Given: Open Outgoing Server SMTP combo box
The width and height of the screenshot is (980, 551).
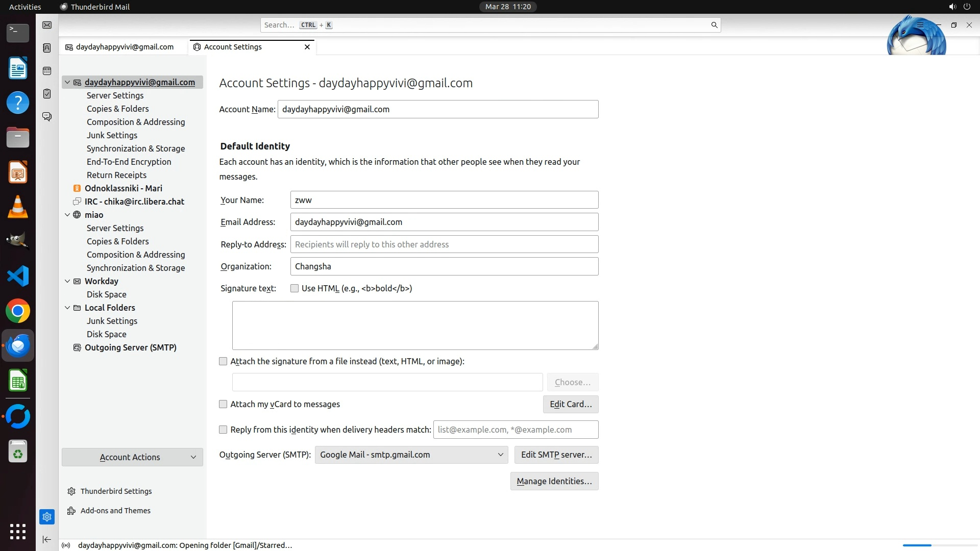Looking at the screenshot, I should tap(411, 455).
